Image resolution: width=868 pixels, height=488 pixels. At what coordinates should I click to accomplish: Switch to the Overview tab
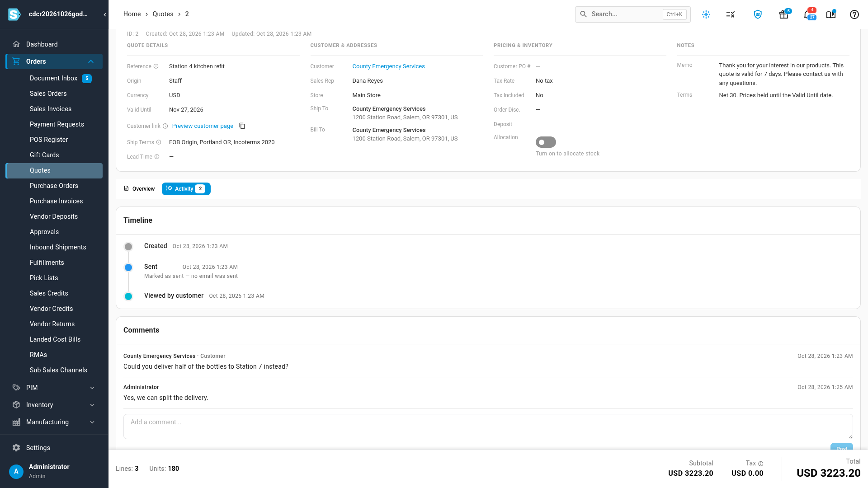[x=139, y=189]
